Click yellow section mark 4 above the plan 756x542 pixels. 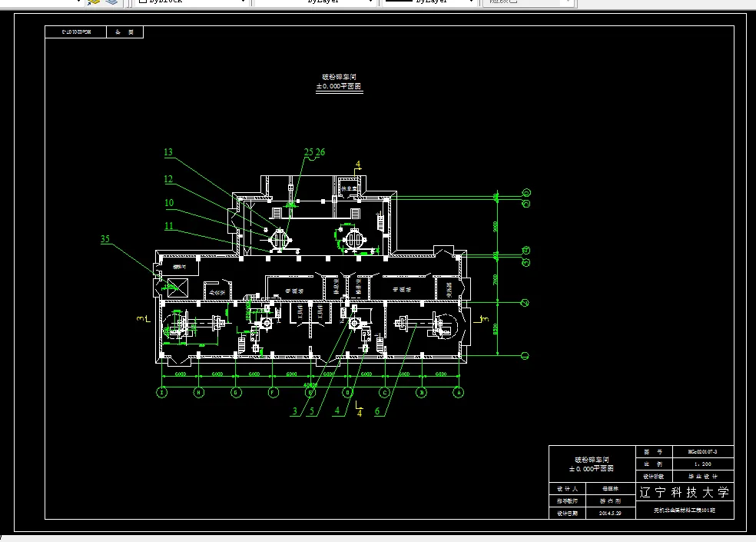pos(358,165)
